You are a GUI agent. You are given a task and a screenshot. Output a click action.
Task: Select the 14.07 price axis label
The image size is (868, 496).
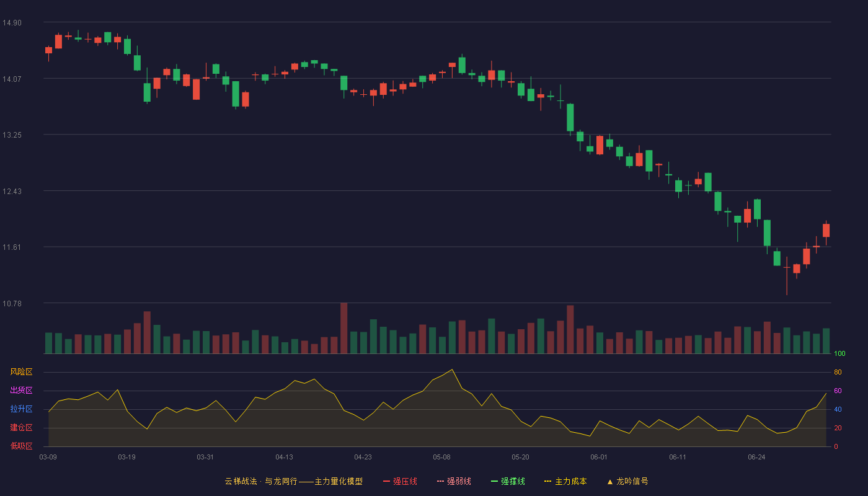tap(12, 79)
